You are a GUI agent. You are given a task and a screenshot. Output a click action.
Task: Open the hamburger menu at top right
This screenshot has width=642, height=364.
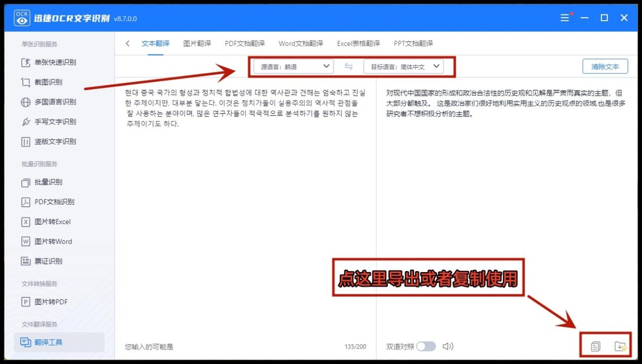[x=565, y=17]
